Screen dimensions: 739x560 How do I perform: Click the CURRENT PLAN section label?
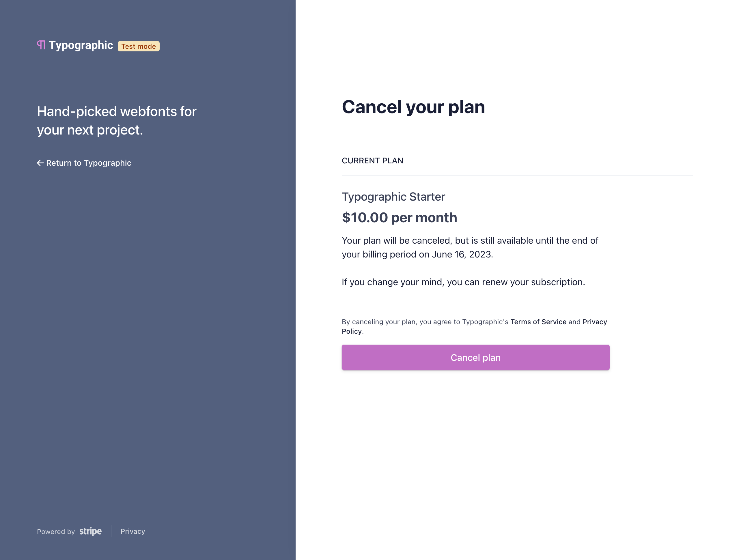[372, 161]
